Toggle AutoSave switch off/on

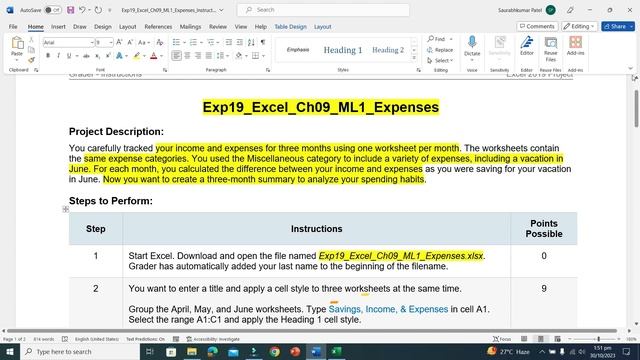pyautogui.click(x=53, y=10)
